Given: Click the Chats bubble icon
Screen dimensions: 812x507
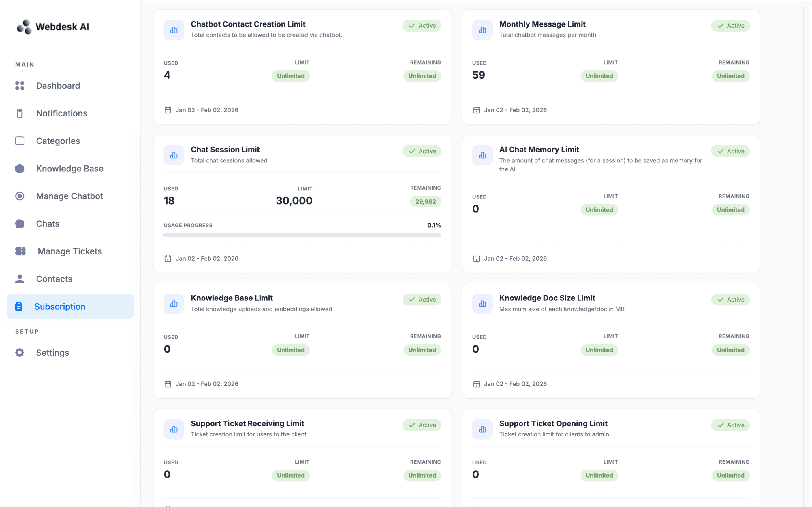Looking at the screenshot, I should pos(20,224).
